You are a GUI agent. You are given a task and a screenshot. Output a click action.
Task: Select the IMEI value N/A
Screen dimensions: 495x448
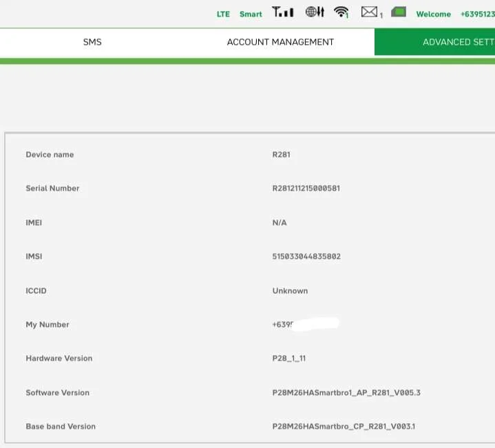[280, 223]
